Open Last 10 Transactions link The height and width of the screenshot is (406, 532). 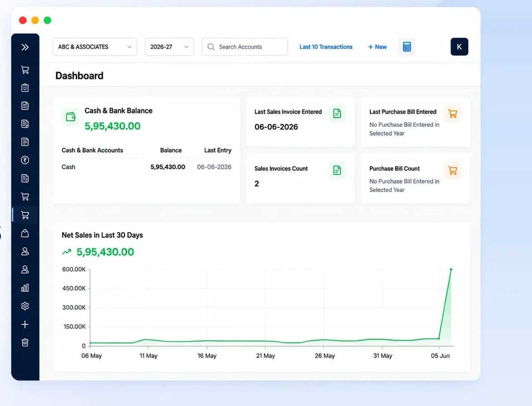[x=326, y=47]
